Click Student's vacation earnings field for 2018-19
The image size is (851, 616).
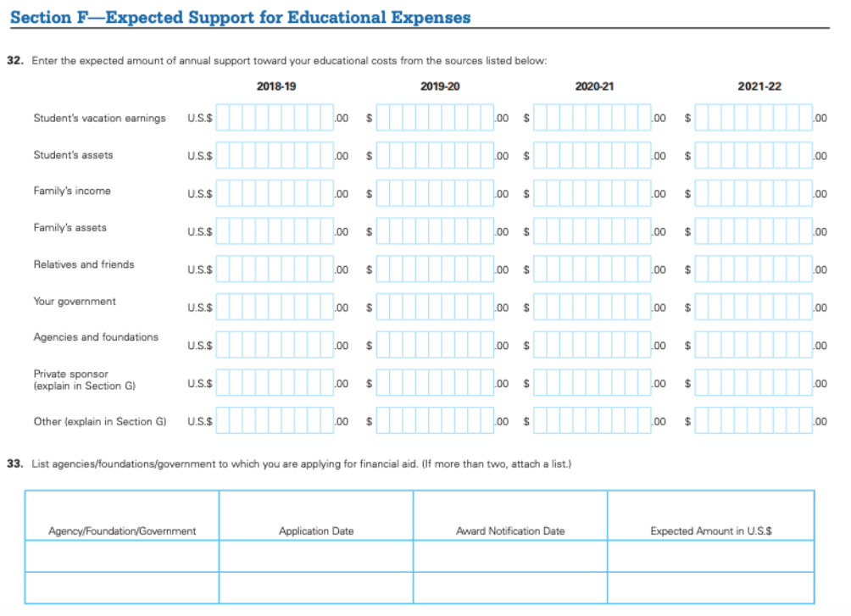pyautogui.click(x=275, y=119)
